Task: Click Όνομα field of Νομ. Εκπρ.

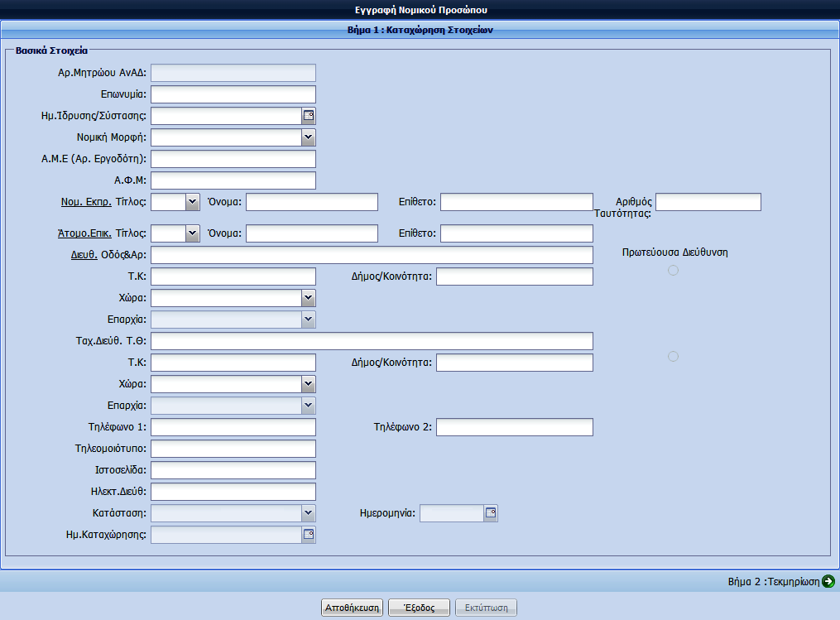Action: [312, 202]
